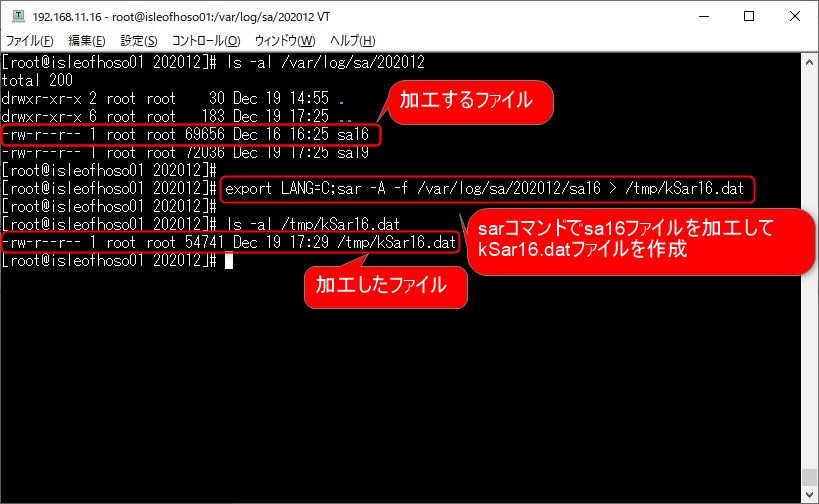The width and height of the screenshot is (819, 504).
Task: Click the /tmp/kSar16.dat listing row with size 54741
Action: [229, 243]
